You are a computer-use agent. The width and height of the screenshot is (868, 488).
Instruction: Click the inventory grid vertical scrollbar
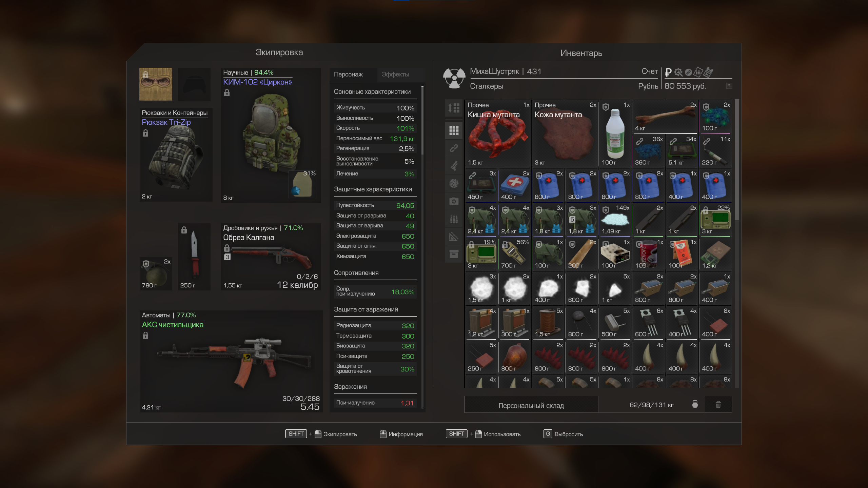tap(736, 160)
